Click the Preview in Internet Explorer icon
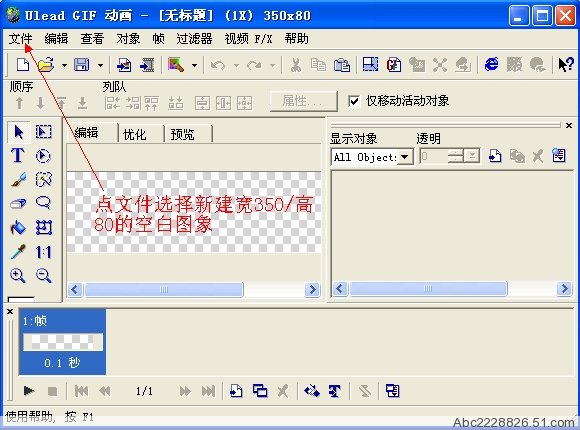Screen dimensions: 580x430 [x=491, y=65]
